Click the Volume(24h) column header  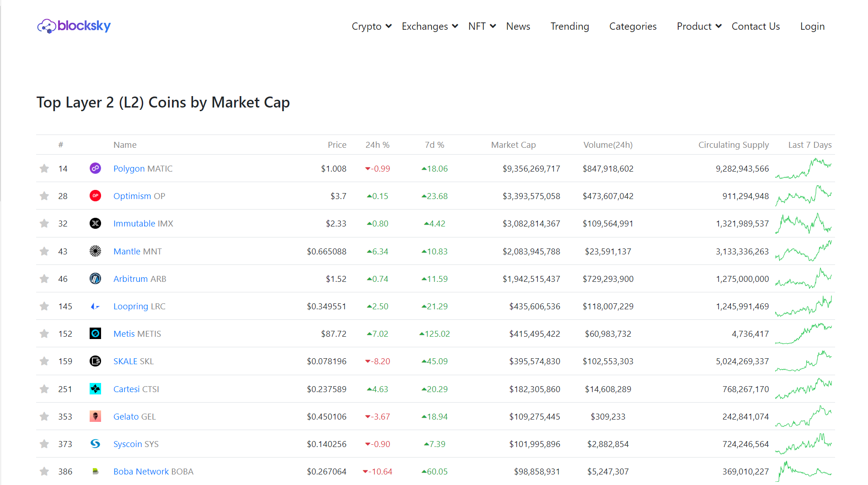[x=608, y=145]
